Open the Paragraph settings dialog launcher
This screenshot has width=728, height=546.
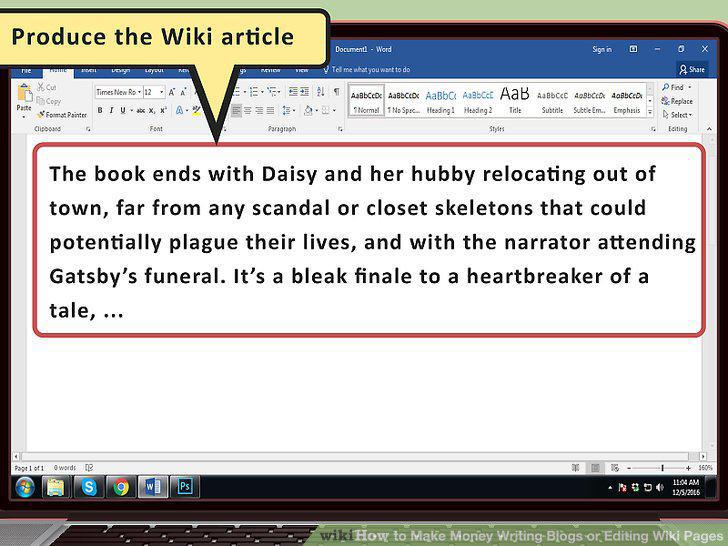point(340,129)
